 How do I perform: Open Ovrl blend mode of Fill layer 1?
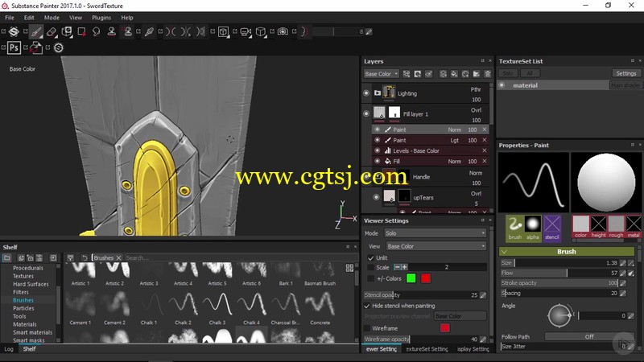(x=476, y=110)
